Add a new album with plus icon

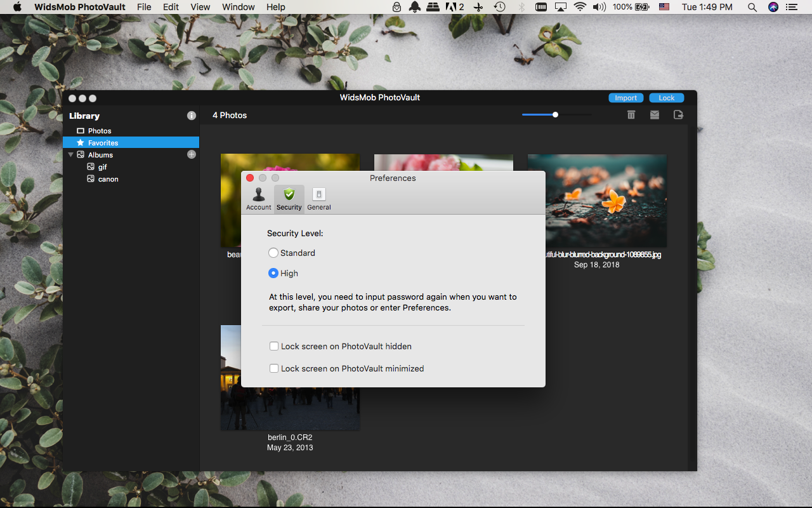click(192, 154)
